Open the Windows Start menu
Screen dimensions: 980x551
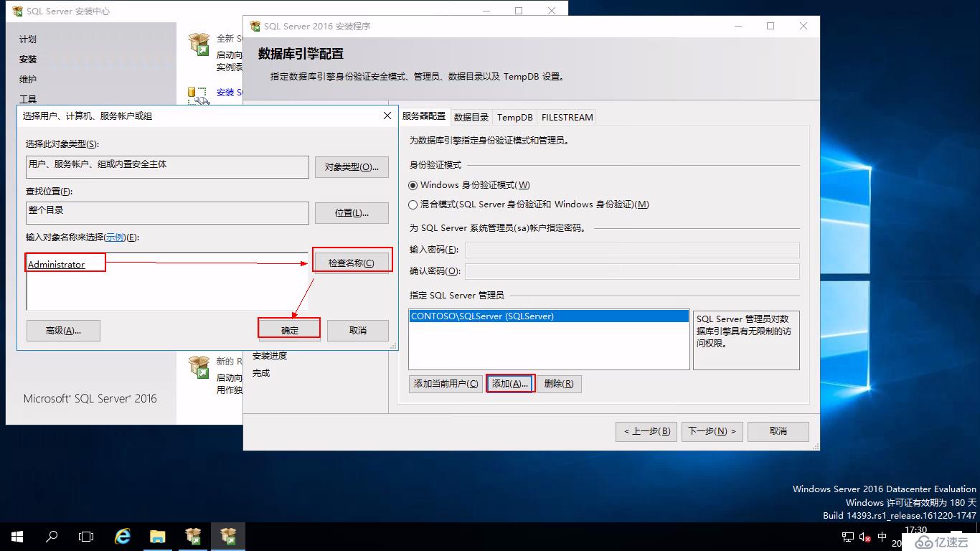coord(17,536)
